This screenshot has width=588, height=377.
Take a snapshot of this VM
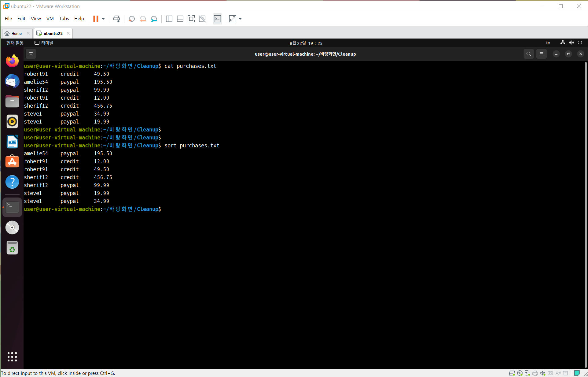pos(132,19)
